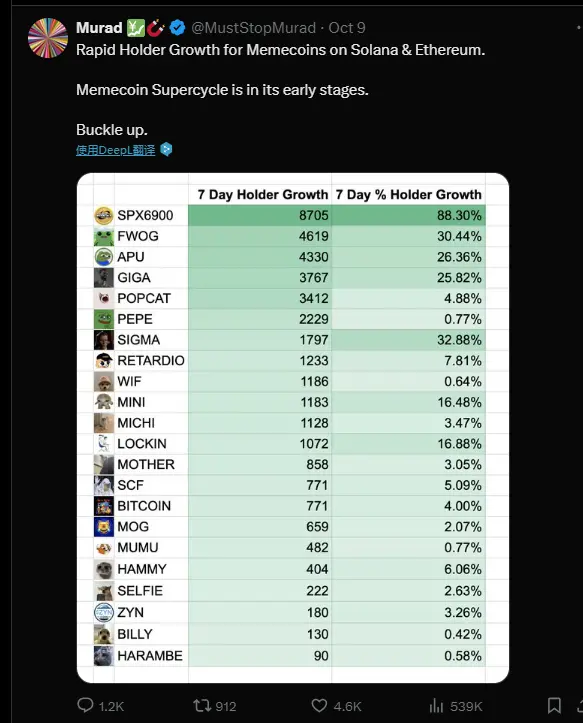The image size is (583, 723).
Task: Retweet the post via retweet icon
Action: click(x=202, y=705)
